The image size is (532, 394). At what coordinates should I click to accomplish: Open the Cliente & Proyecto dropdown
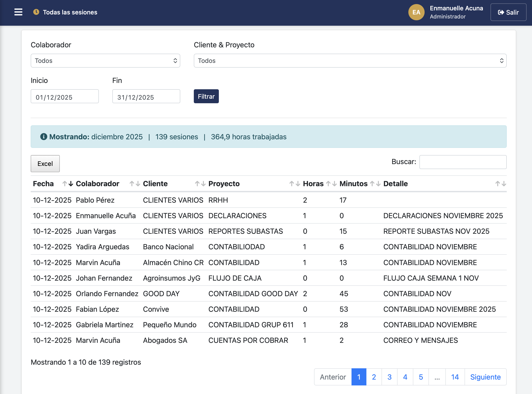[x=350, y=61]
